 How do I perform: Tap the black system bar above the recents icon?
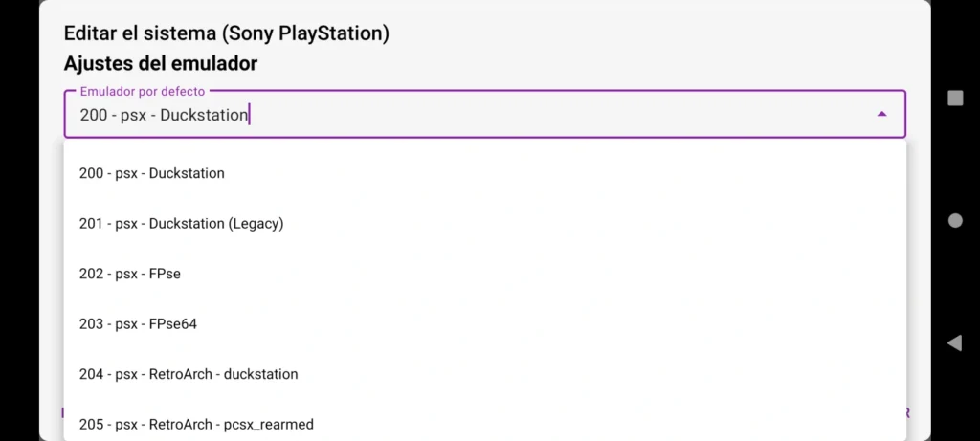[954, 38]
